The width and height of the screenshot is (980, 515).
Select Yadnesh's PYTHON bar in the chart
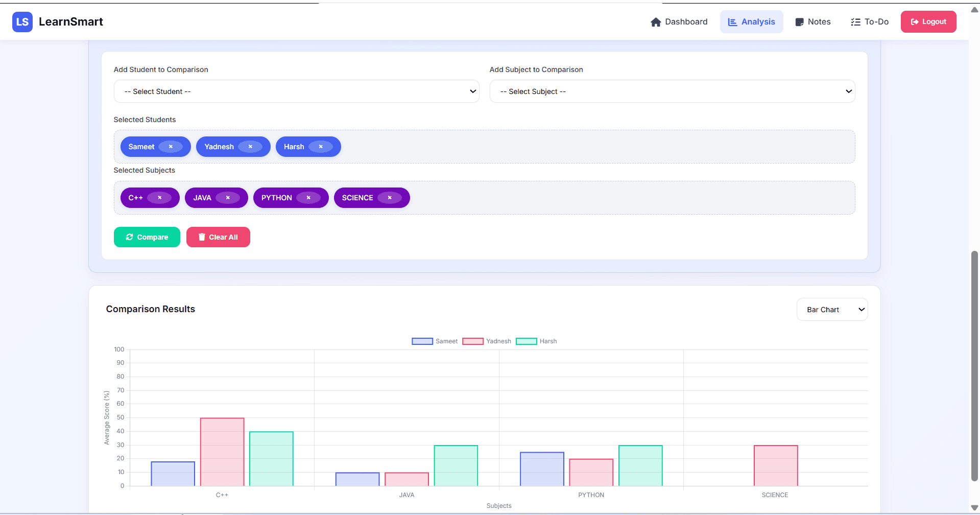tap(591, 473)
